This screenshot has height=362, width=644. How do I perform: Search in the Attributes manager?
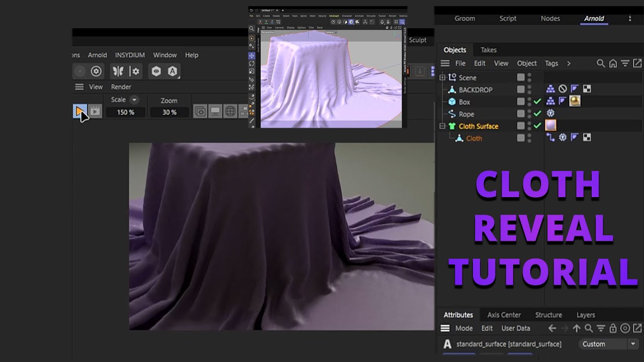coord(589,328)
